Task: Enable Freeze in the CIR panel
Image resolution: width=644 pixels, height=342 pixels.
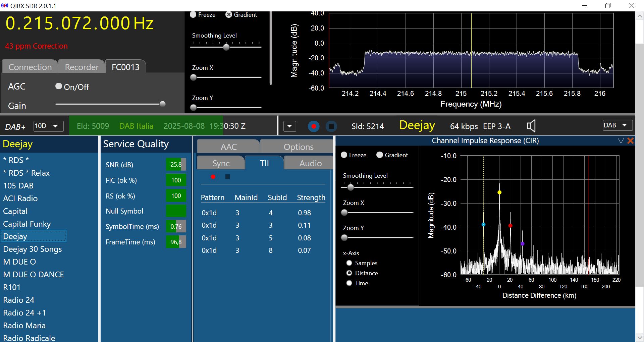Action: (x=344, y=155)
